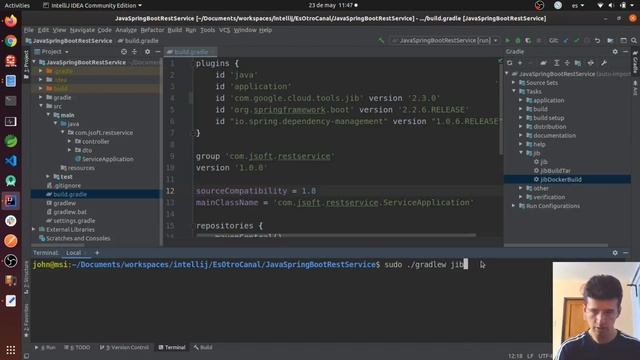Collapse all nodes in Gradle panel

pyautogui.click(x=567, y=63)
